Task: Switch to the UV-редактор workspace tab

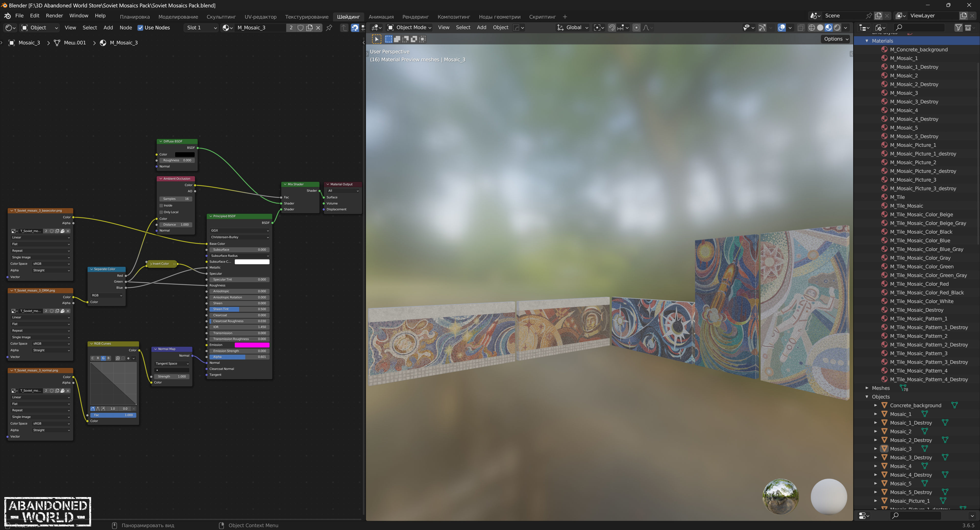Action: tap(260, 17)
